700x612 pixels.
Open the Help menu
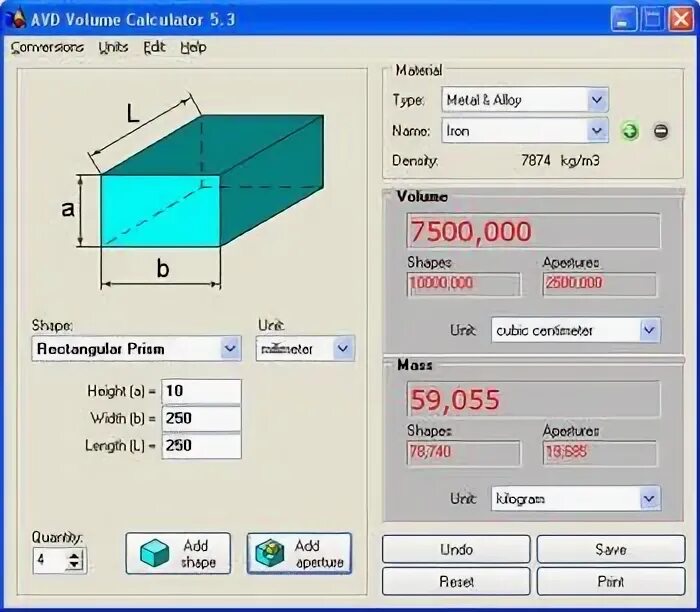coord(193,47)
